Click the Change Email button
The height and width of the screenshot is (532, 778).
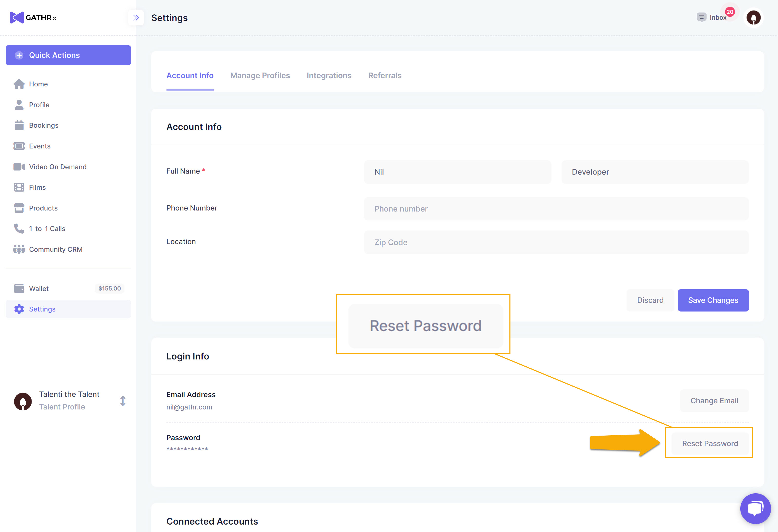click(714, 400)
